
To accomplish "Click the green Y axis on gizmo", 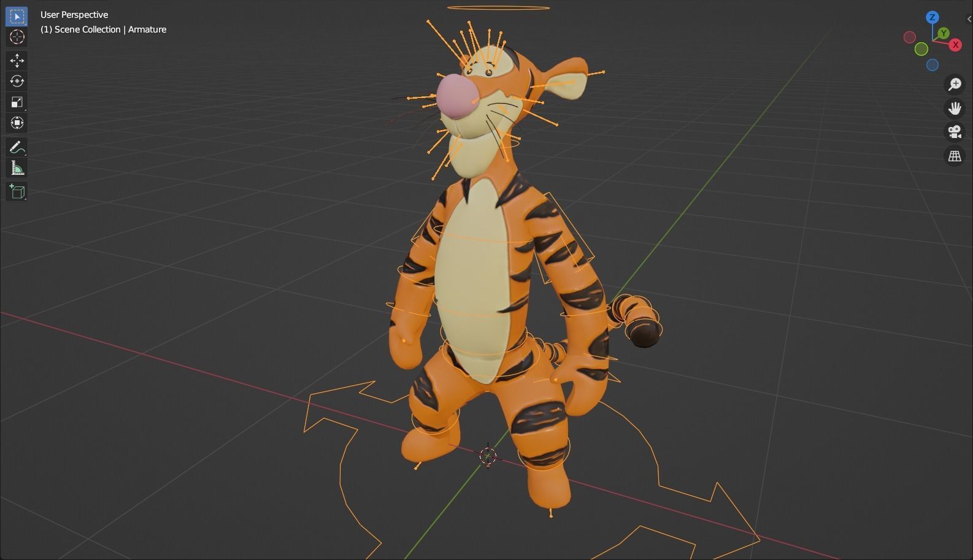I will pos(944,33).
